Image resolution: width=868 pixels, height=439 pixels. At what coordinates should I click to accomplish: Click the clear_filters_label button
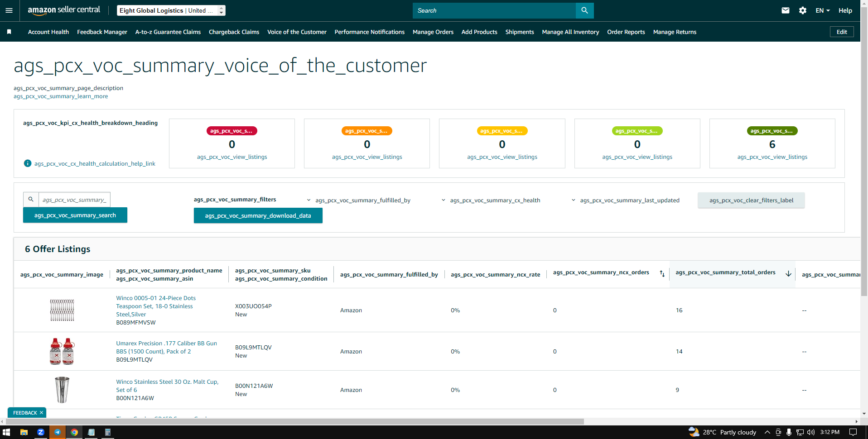(751, 200)
